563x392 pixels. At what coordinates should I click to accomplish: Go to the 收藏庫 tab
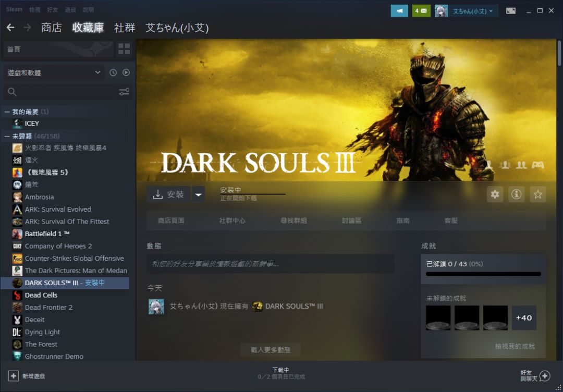[x=88, y=28]
